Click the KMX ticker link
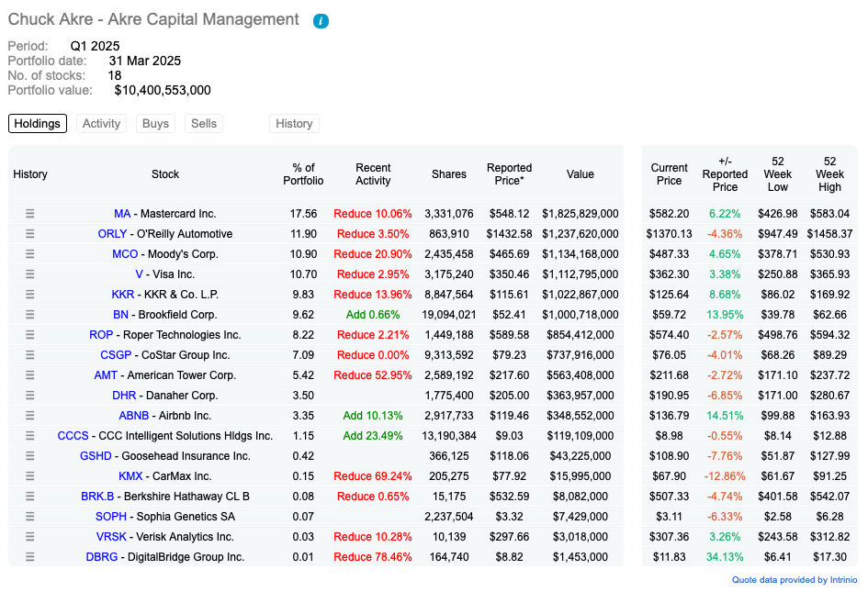Viewport: 868px width, 592px height. [130, 476]
